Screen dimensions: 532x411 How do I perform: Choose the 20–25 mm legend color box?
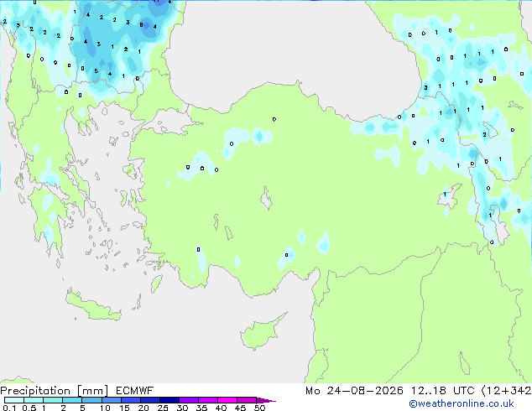pyautogui.click(x=150, y=400)
